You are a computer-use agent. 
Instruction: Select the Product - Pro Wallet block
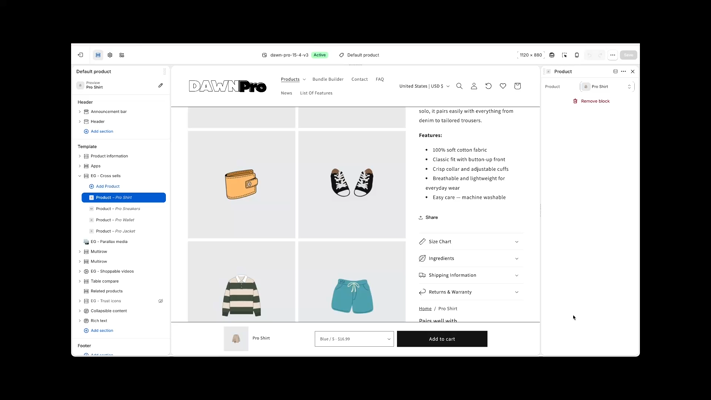(124, 220)
